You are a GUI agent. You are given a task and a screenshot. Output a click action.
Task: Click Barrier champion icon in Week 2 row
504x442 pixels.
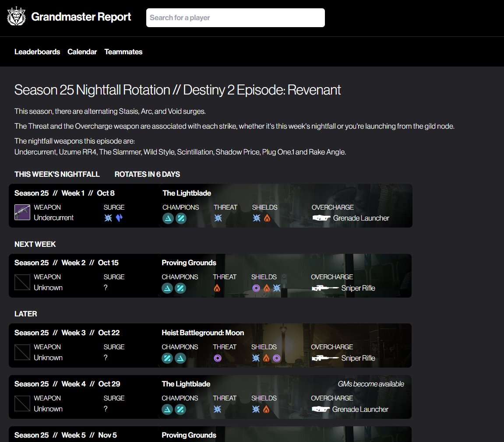(x=167, y=288)
